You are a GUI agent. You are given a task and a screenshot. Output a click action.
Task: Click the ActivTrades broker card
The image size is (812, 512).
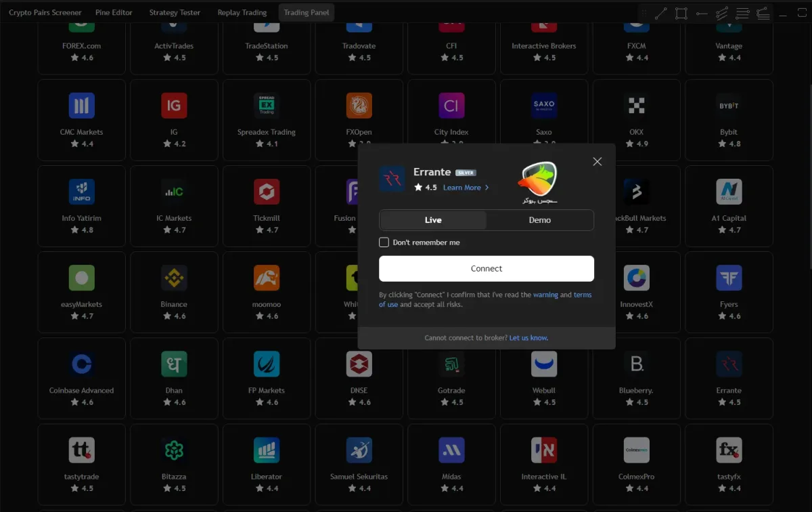pyautogui.click(x=174, y=49)
